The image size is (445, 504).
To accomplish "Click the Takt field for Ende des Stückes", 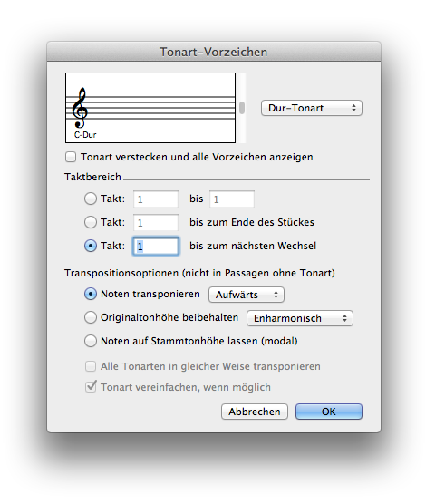I will pos(156,222).
